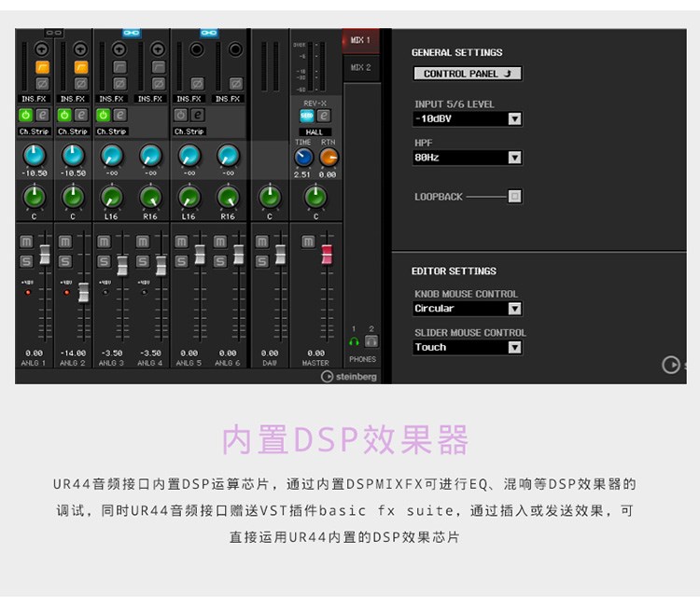Click the ANLG 5 channel name label
The height and width of the screenshot is (610, 700).
coord(189,363)
